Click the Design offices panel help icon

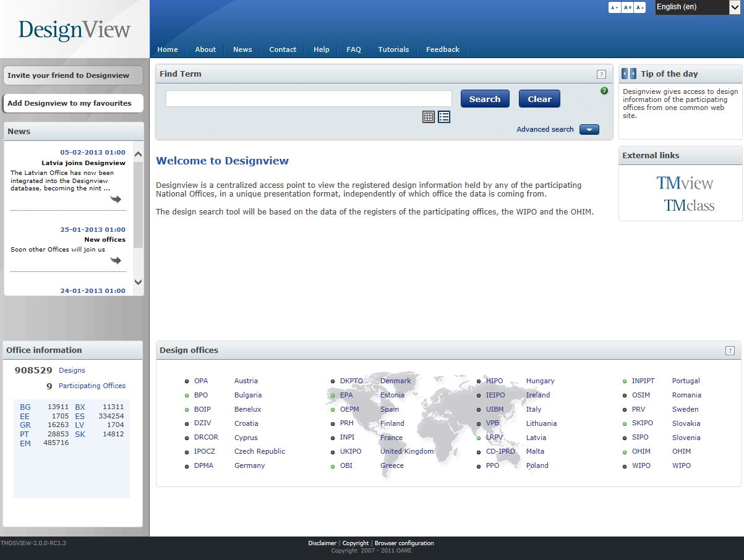tap(730, 350)
